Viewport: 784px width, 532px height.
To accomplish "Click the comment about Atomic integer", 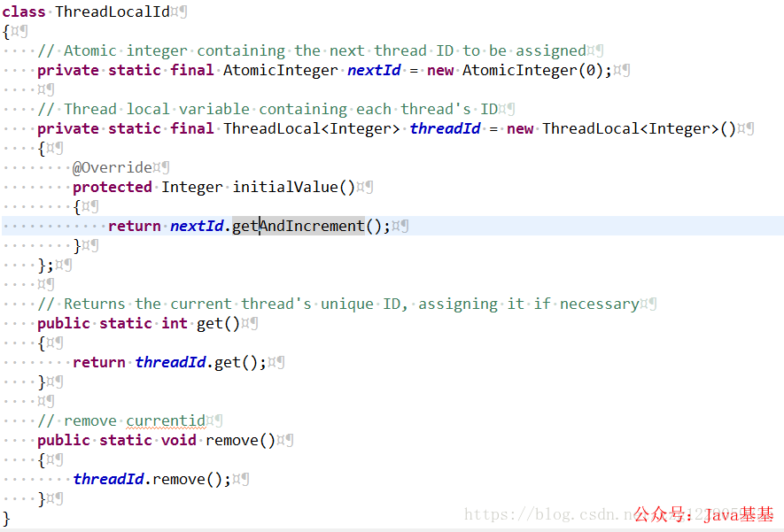I will pos(312,50).
